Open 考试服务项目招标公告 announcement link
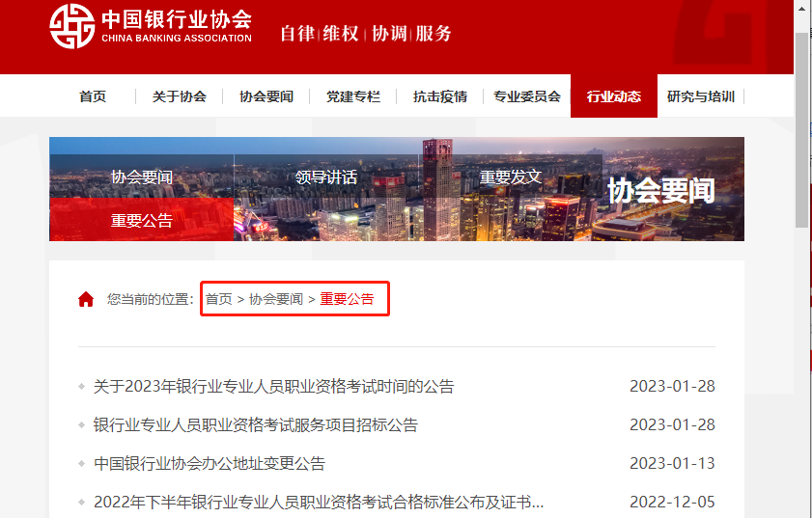This screenshot has height=518, width=812. click(256, 425)
